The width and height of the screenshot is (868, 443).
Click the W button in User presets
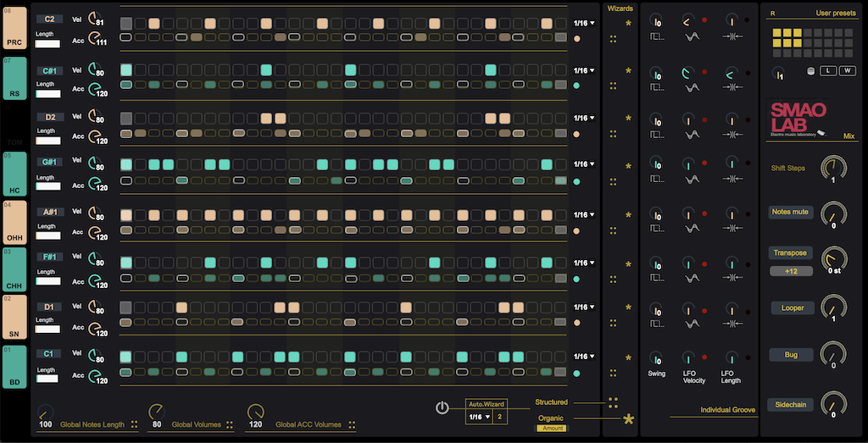coord(847,71)
